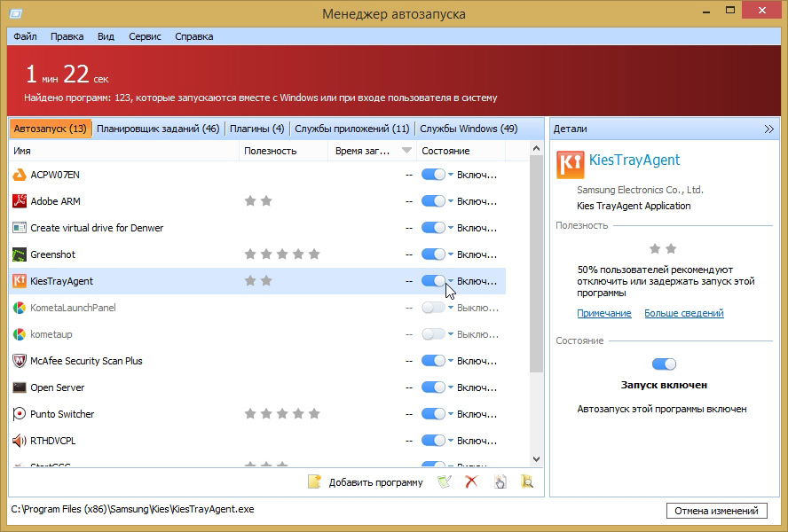This screenshot has height=532, width=788.
Task: Open the Справка menu
Action: (x=194, y=36)
